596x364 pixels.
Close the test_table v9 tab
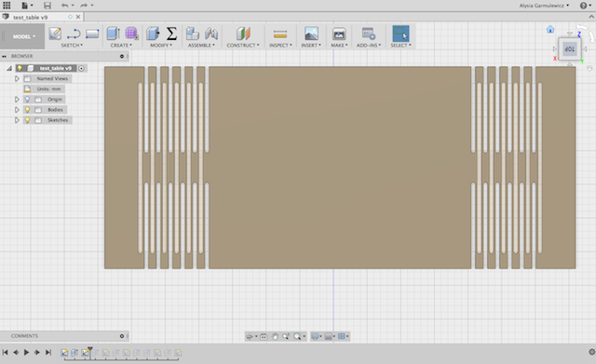pyautogui.click(x=78, y=17)
